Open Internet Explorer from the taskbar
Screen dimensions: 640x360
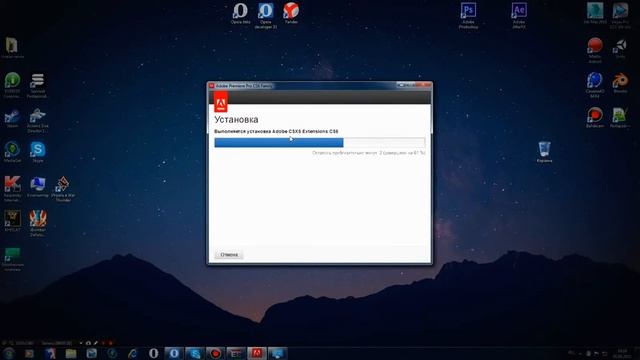tap(132, 353)
